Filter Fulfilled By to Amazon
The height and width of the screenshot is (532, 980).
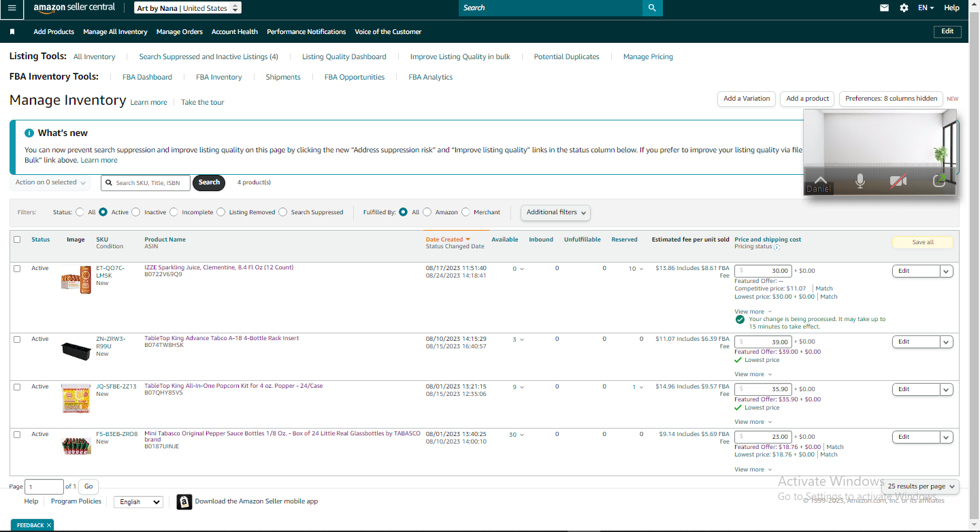click(427, 212)
